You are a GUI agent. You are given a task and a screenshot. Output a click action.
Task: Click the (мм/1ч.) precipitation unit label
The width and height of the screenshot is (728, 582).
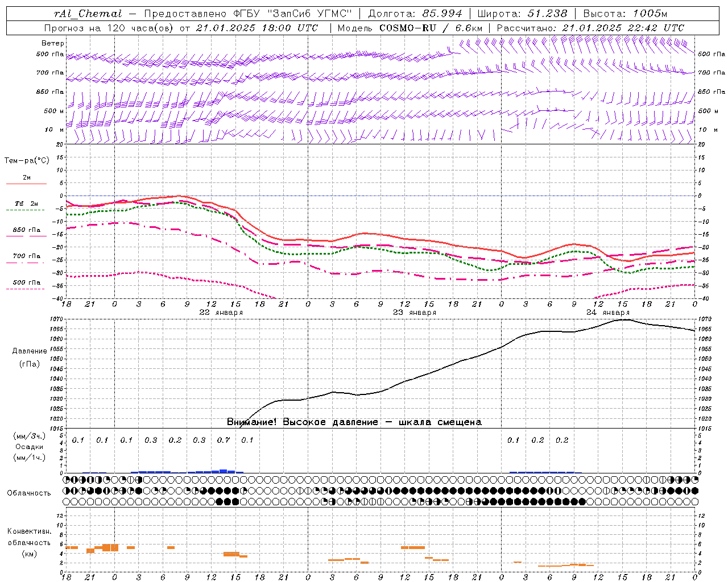tap(30, 458)
